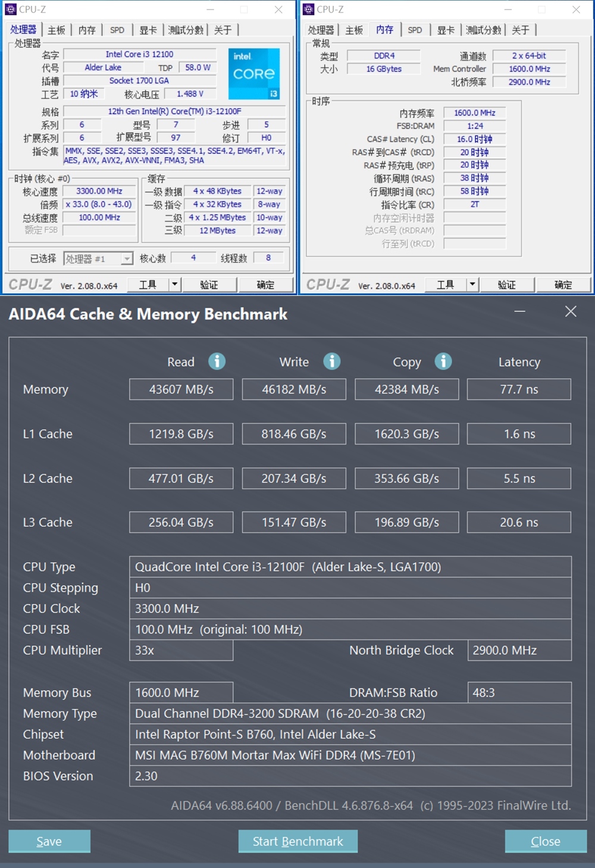
Task: Click the memory type value "DDR4" in CPU-Z
Action: tap(384, 55)
